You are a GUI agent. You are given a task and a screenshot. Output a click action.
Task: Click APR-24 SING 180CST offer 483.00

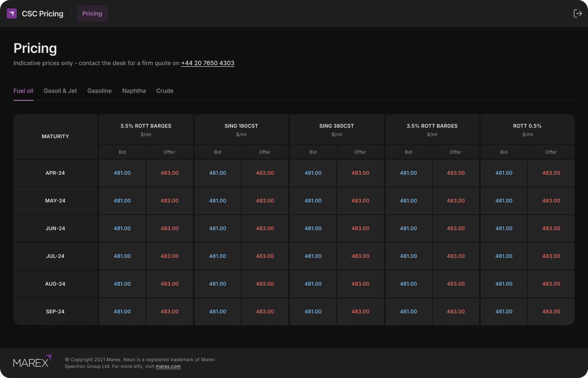(265, 173)
